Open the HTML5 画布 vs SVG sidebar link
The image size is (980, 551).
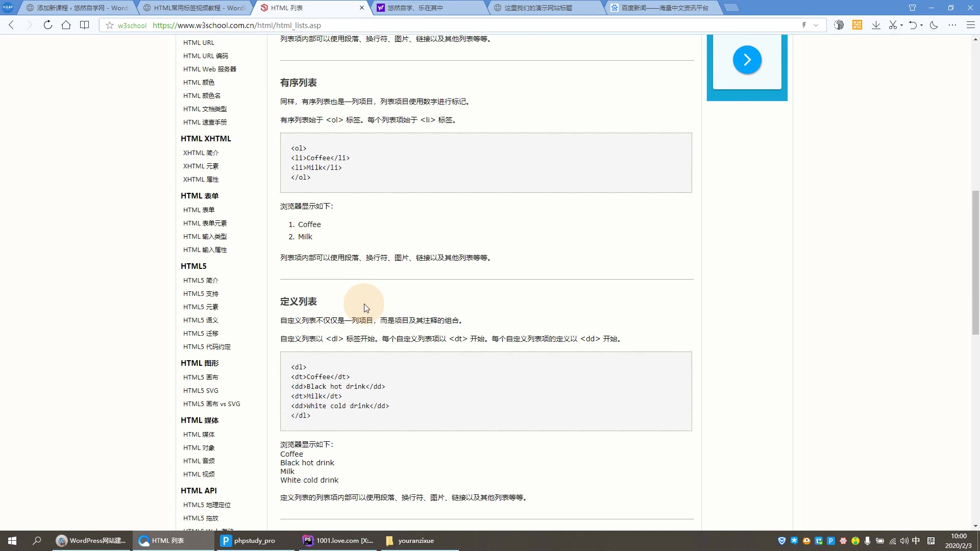pos(211,404)
